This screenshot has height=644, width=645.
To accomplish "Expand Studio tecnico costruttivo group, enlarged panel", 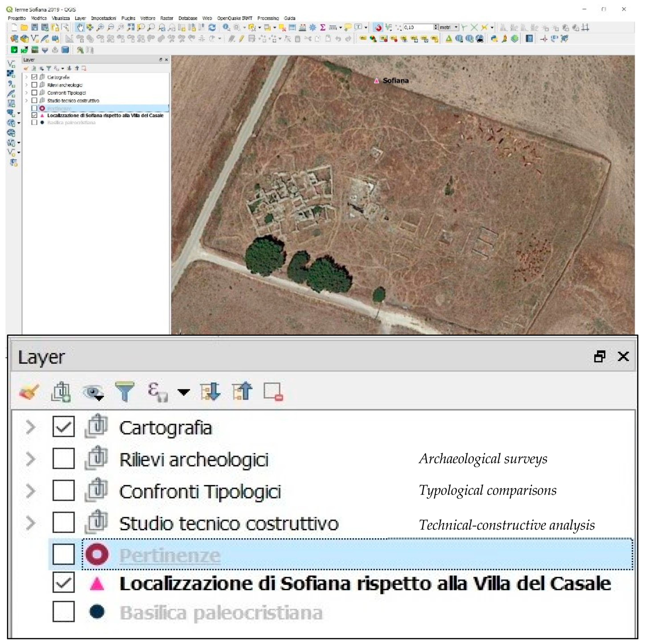I will point(31,523).
